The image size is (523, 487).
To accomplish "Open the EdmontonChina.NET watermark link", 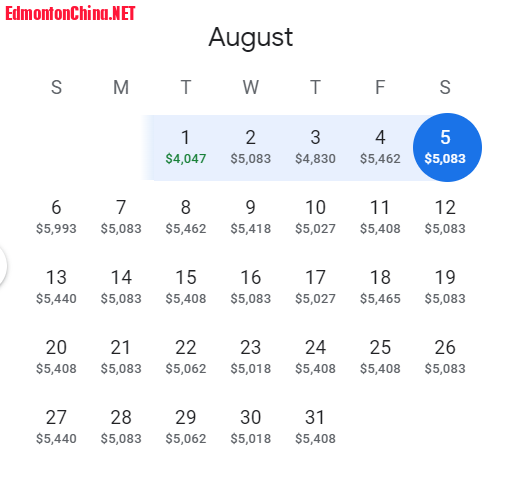I will click(70, 13).
